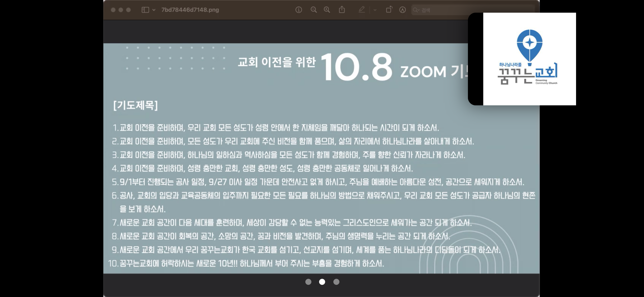The height and width of the screenshot is (297, 644).
Task: Click the large 10.8 title text
Action: pos(356,67)
